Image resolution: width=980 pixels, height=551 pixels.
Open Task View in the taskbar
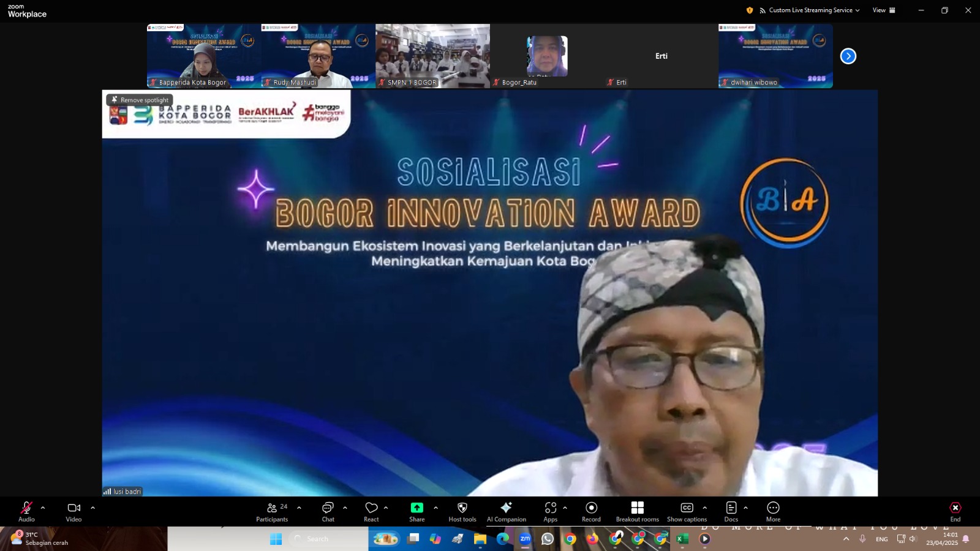pos(414,539)
